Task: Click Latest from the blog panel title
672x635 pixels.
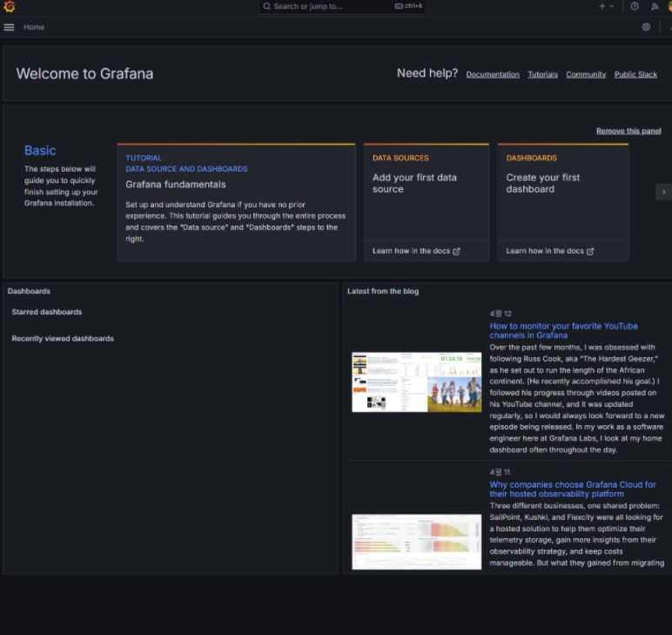Action: [x=383, y=291]
